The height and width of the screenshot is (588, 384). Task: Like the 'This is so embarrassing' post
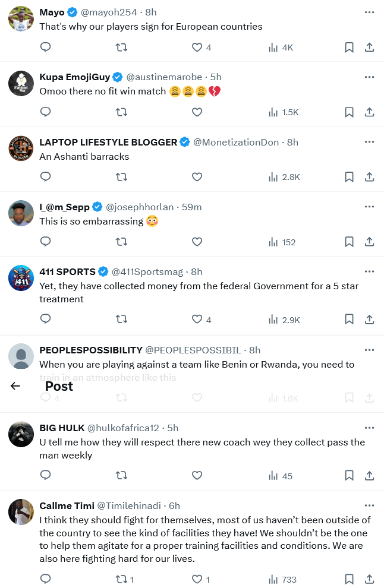(197, 242)
